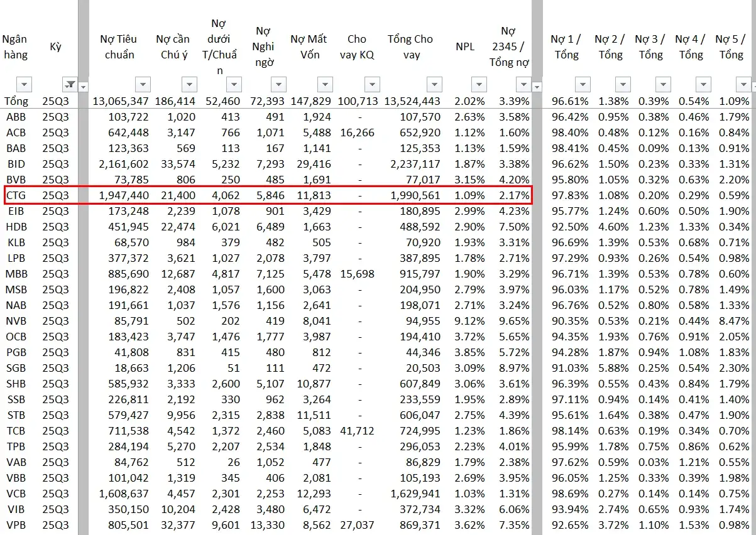The height and width of the screenshot is (535, 756).
Task: Open the Nợ 2345 / Tổng nợ filter
Action: click(x=523, y=84)
